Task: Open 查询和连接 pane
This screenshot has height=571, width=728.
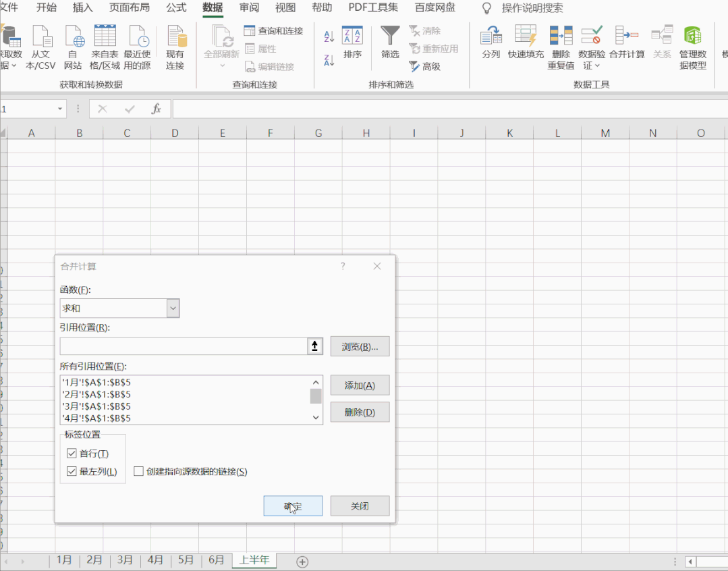Action: pos(274,30)
